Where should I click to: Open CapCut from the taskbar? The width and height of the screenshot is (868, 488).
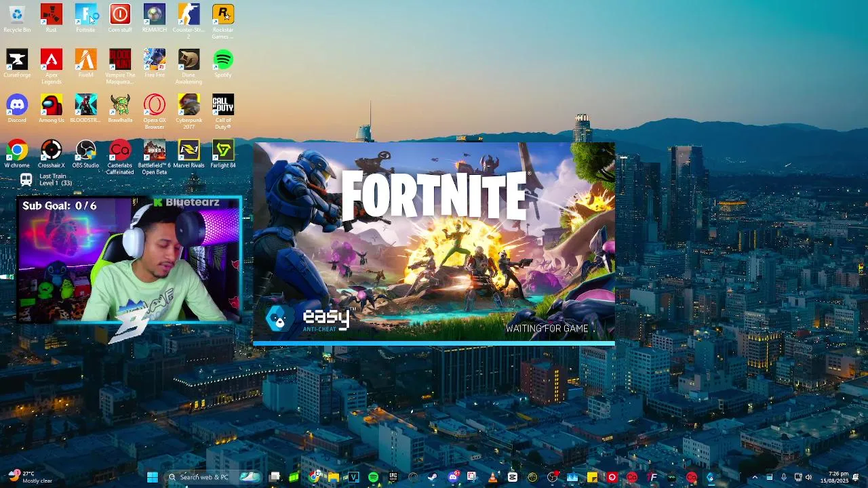513,477
